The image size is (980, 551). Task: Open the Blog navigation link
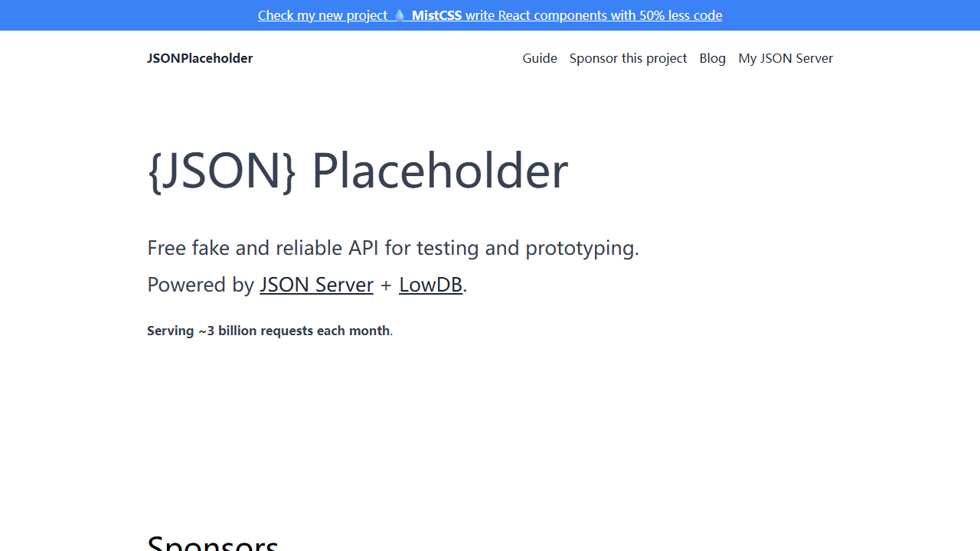tap(713, 58)
